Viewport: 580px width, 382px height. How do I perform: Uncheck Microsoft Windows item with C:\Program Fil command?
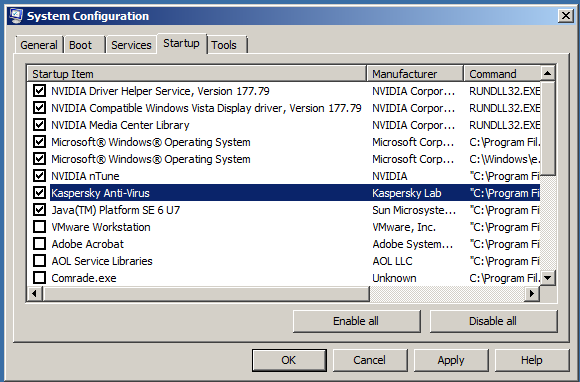pyautogui.click(x=39, y=142)
